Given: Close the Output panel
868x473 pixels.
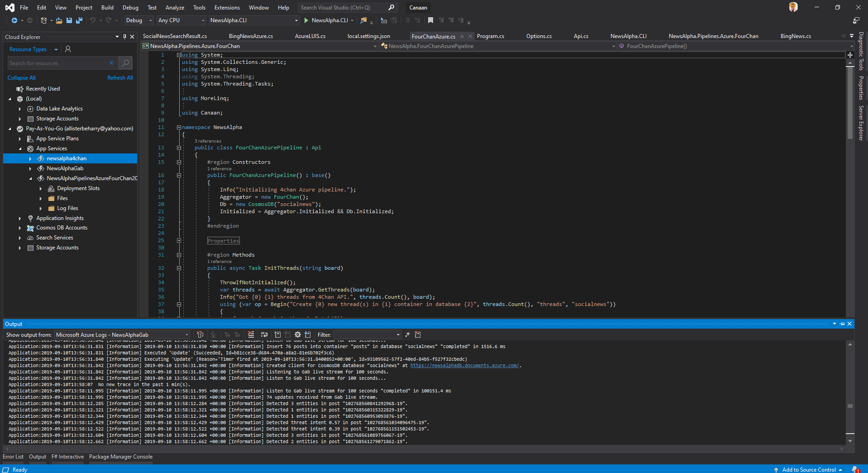Looking at the screenshot, I should [849, 324].
